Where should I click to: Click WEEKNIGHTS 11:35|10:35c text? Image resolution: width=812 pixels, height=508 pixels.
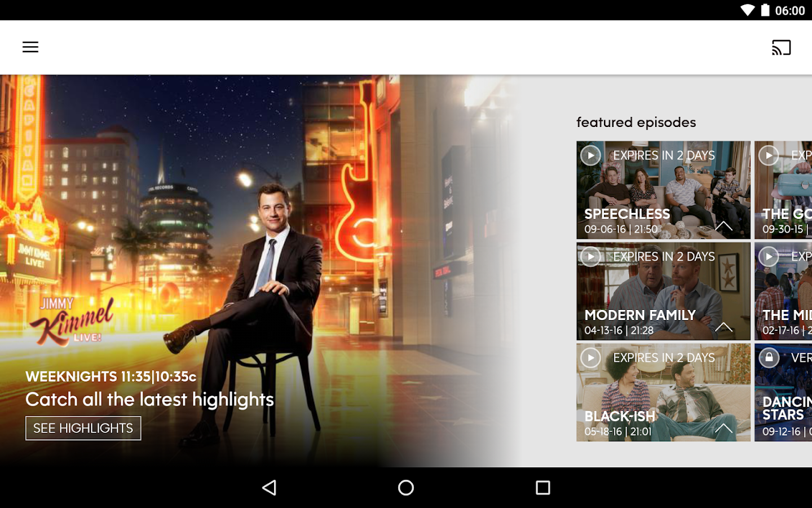(x=111, y=376)
